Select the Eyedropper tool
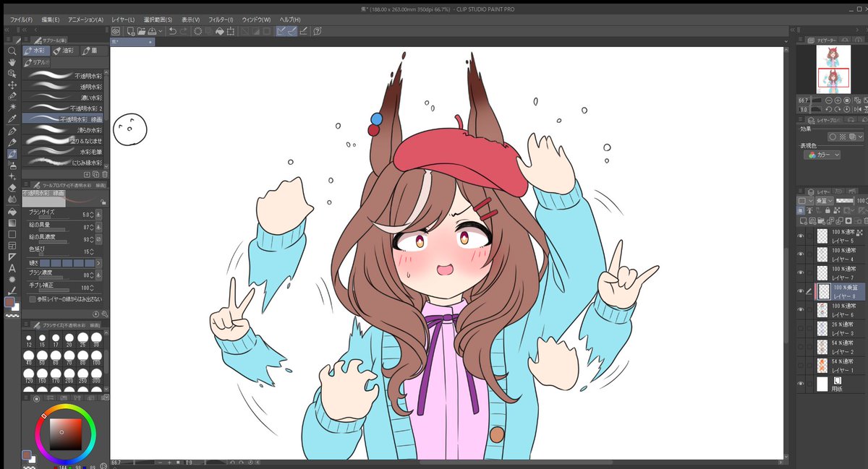Viewport: 868px width, 469px height. pyautogui.click(x=12, y=119)
